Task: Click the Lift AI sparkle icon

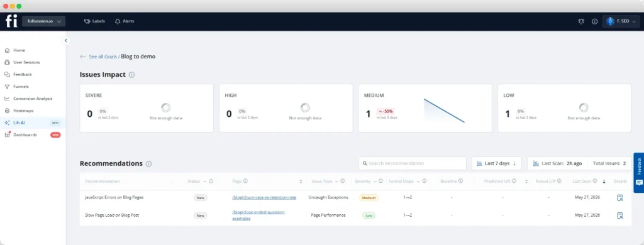Action: click(x=7, y=122)
